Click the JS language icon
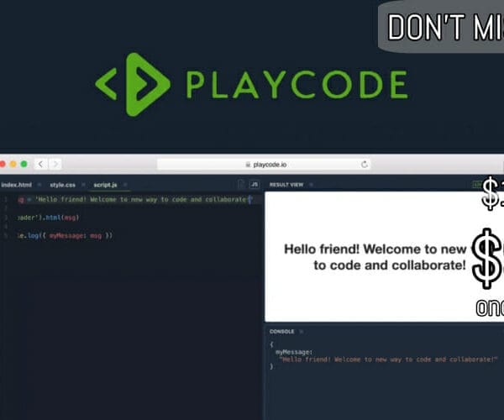This screenshot has height=420, width=504. tap(255, 185)
